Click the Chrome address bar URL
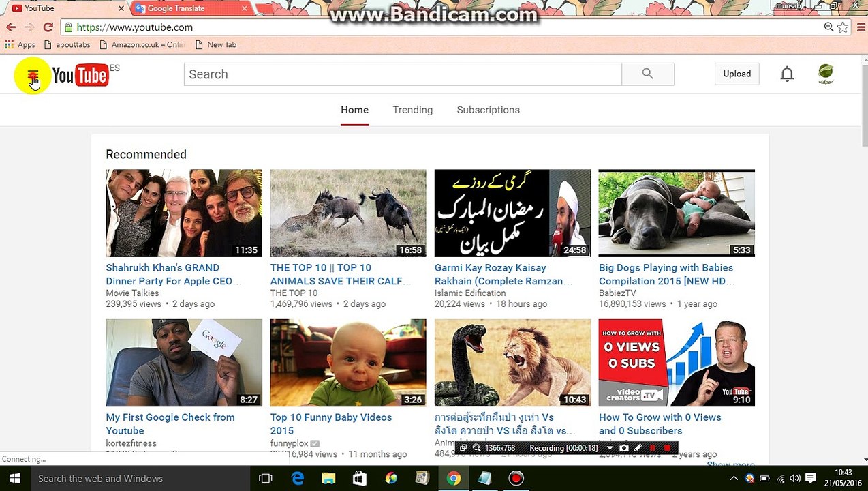Screen dimensions: 868x491 click(x=135, y=27)
